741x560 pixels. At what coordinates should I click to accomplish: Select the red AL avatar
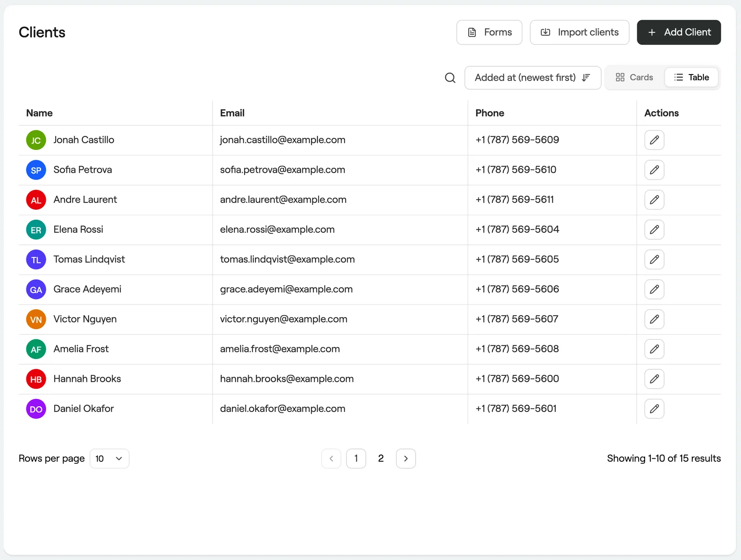pyautogui.click(x=36, y=200)
